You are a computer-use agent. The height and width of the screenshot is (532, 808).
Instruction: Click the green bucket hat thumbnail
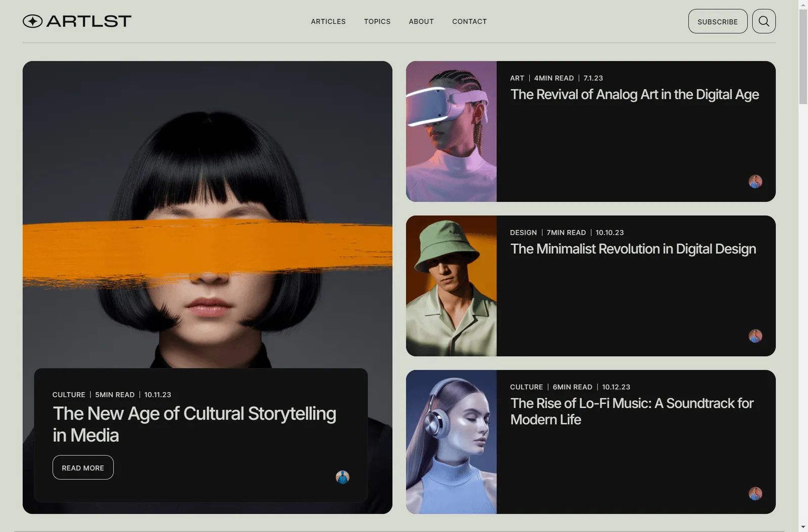click(x=451, y=286)
